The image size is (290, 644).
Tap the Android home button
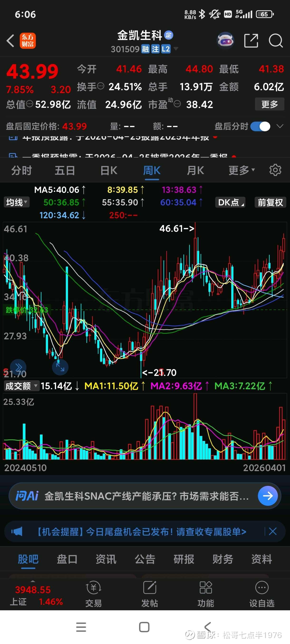pos(144,627)
